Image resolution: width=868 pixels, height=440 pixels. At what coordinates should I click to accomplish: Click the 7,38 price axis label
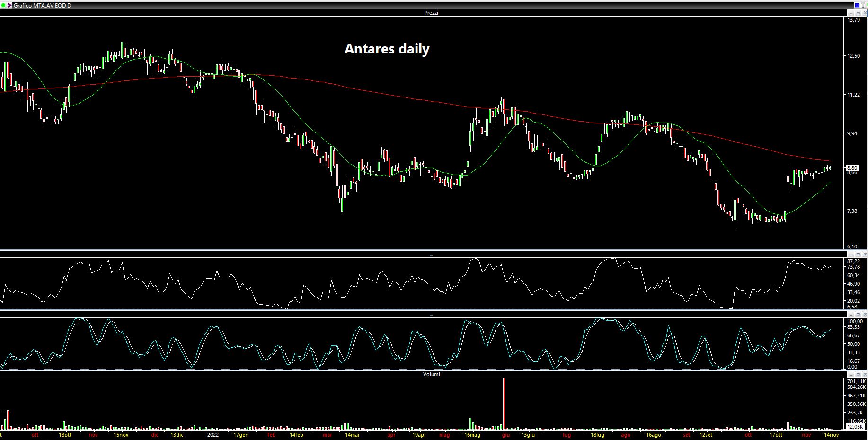(852, 211)
